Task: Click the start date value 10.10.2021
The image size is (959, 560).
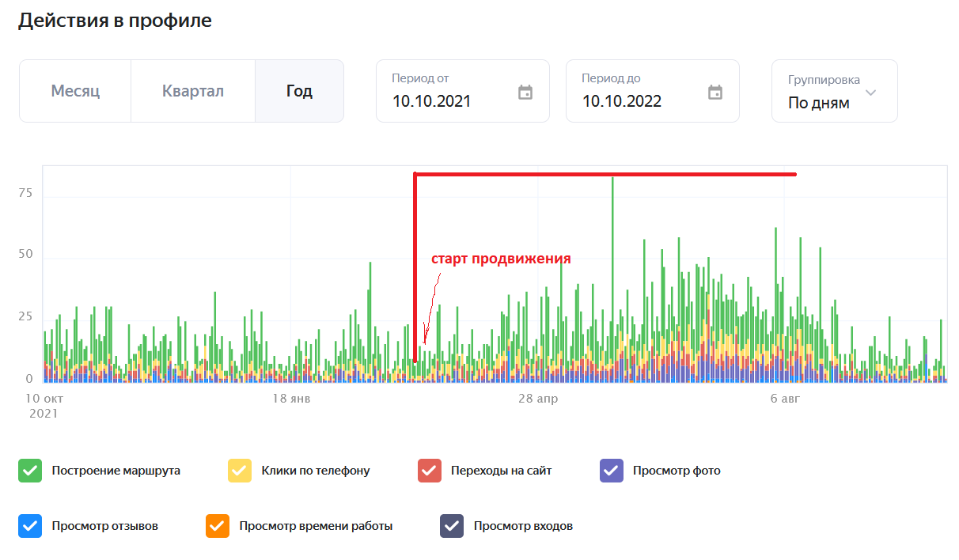Action: (x=431, y=101)
